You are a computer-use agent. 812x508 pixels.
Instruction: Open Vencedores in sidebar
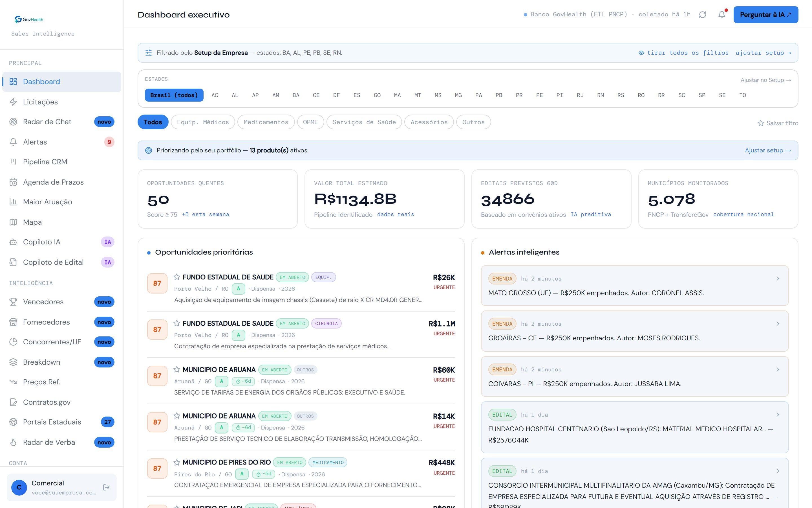pyautogui.click(x=62, y=302)
